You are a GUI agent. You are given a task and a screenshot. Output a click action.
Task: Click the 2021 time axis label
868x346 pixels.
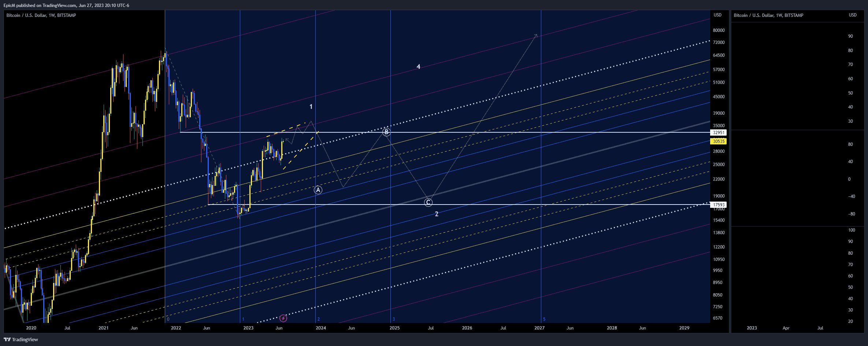[104, 328]
